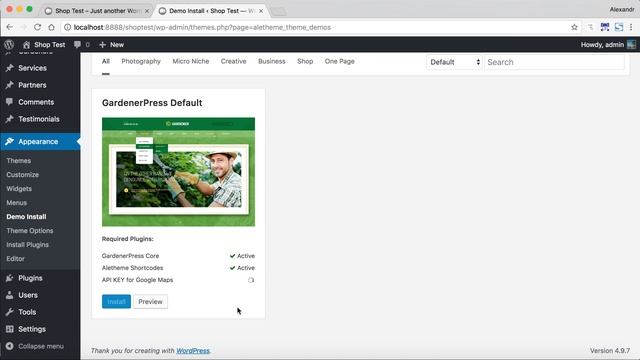The height and width of the screenshot is (360, 640).
Task: Open Menus submenu item
Action: 16,203
